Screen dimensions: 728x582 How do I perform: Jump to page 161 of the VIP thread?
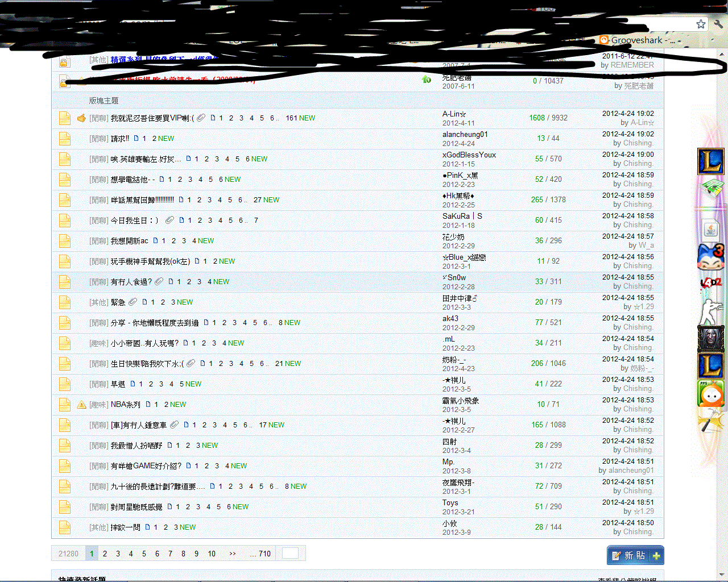(x=291, y=118)
